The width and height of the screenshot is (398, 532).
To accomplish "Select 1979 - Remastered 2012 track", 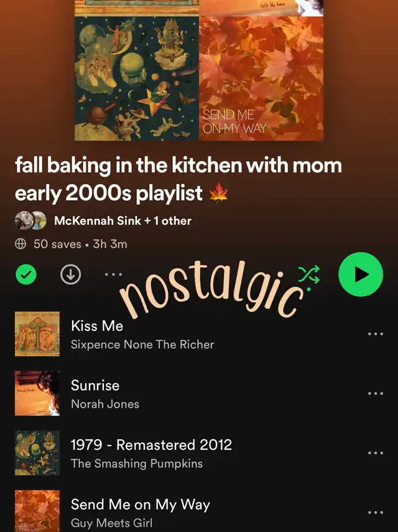I will (199, 453).
